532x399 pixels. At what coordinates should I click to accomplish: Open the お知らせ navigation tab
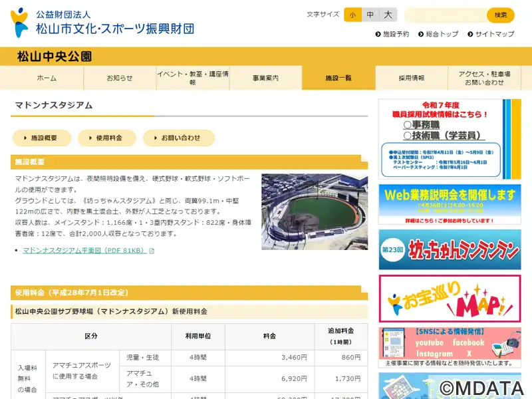point(120,78)
